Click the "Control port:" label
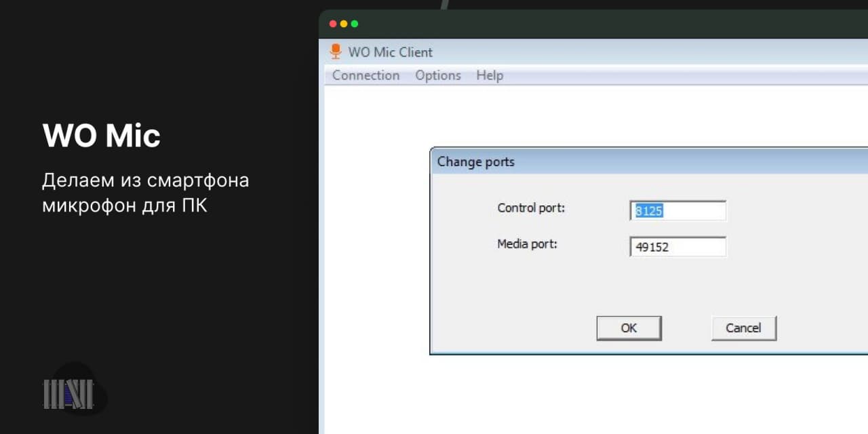This screenshot has height=434, width=868. click(531, 208)
